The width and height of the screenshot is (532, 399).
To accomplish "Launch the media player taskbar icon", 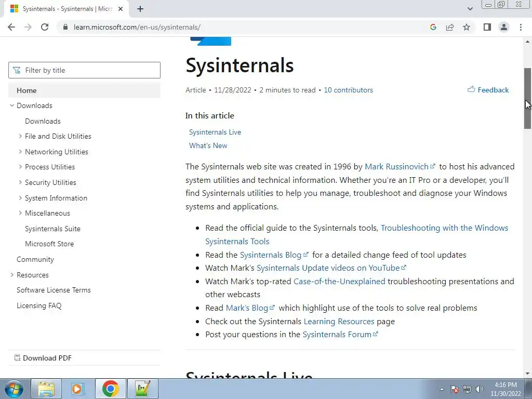I will (x=77, y=389).
